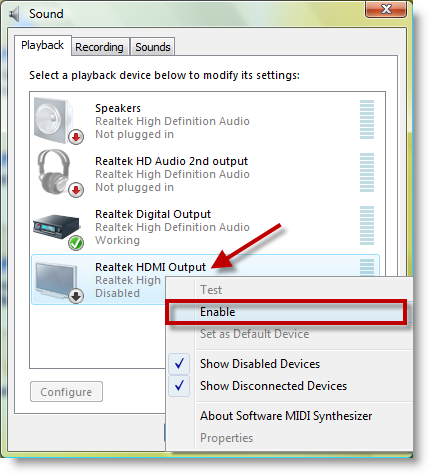The height and width of the screenshot is (474, 429).
Task: Click the black arrow badge on HDMI Output
Action: coord(76,296)
